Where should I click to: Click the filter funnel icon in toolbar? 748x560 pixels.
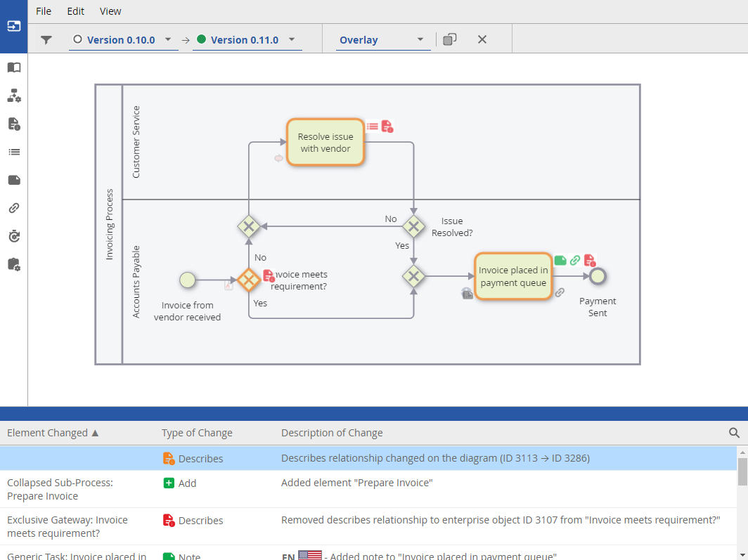(x=46, y=40)
